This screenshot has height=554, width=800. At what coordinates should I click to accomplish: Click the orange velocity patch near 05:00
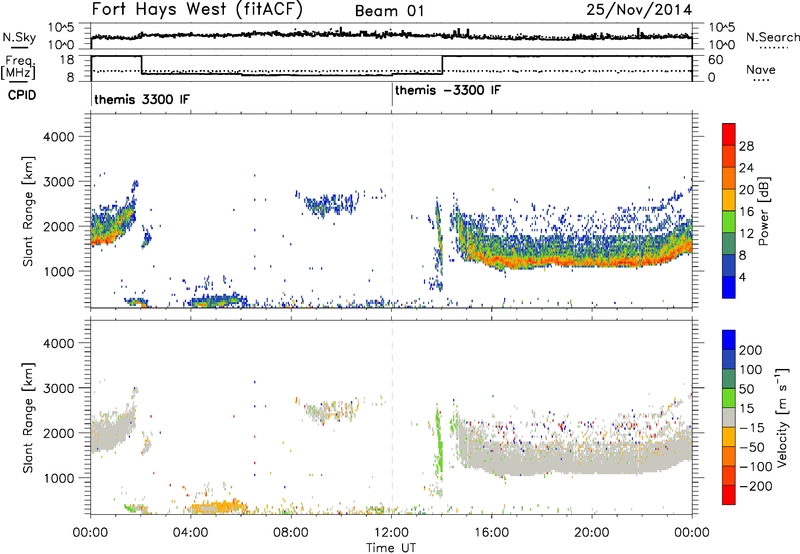click(218, 507)
